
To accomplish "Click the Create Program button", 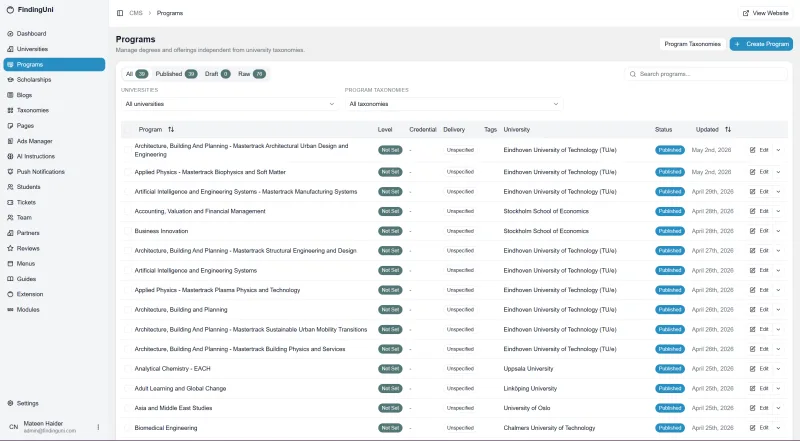I will [x=761, y=44].
